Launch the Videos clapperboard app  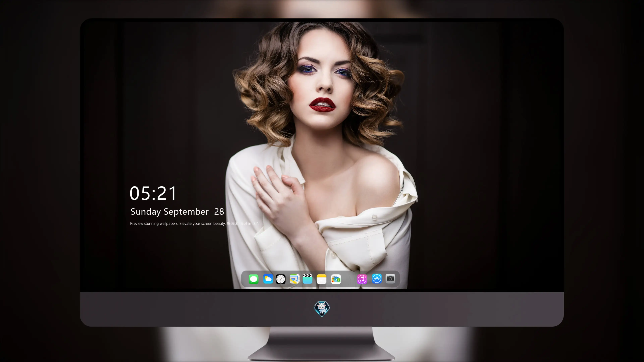tap(308, 279)
